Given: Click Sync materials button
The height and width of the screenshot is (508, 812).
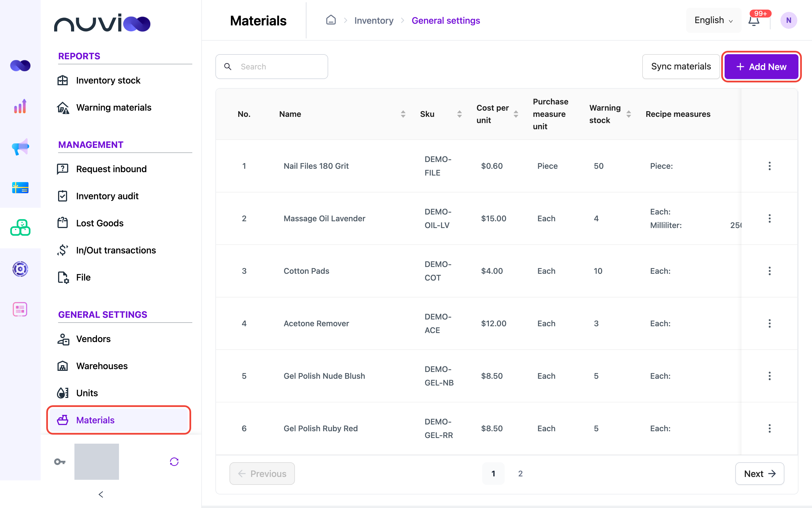Looking at the screenshot, I should (681, 67).
